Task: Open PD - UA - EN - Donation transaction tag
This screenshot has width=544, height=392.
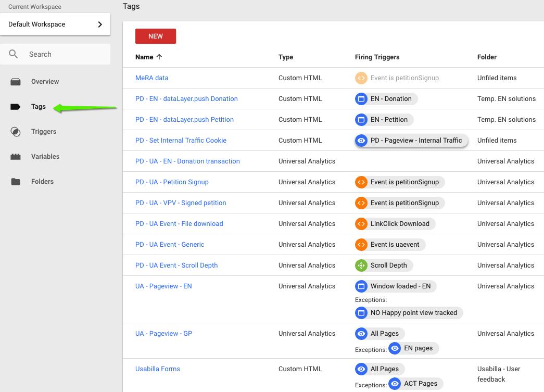Action: click(x=187, y=161)
